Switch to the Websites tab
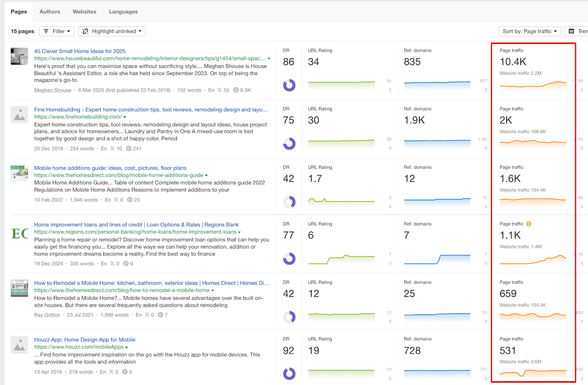The height and width of the screenshot is (385, 588). pos(84,11)
